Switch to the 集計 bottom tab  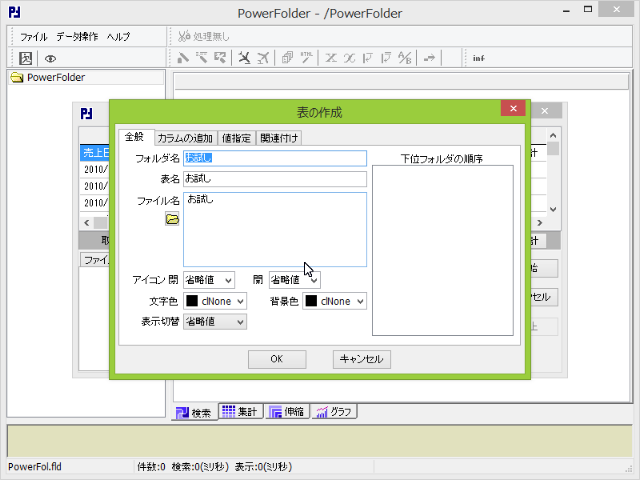coord(240,412)
